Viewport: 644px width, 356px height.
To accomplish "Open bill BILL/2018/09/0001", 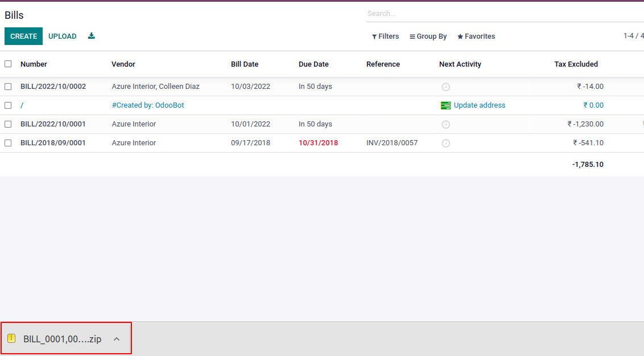I will (x=53, y=142).
